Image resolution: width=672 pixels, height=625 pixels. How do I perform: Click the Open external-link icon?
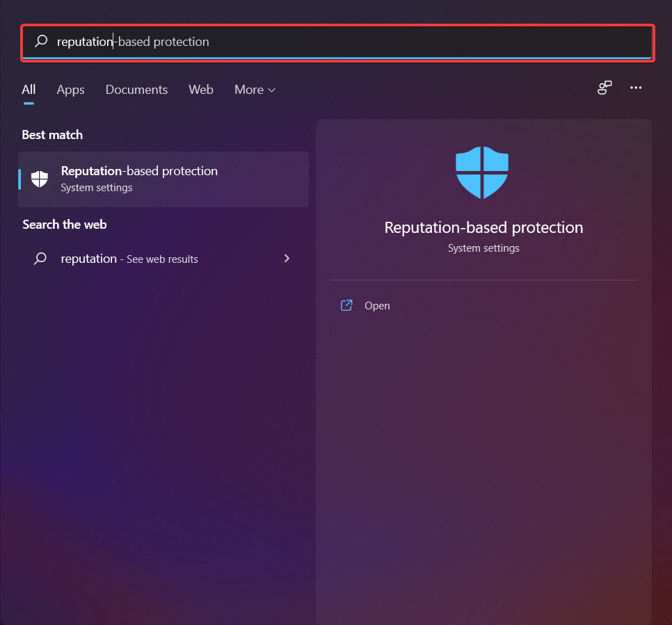pyautogui.click(x=346, y=305)
